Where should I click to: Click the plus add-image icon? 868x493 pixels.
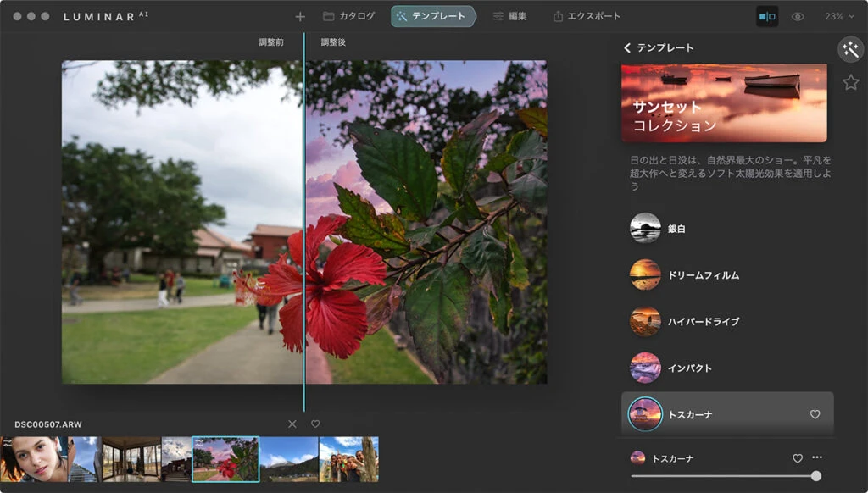click(300, 17)
